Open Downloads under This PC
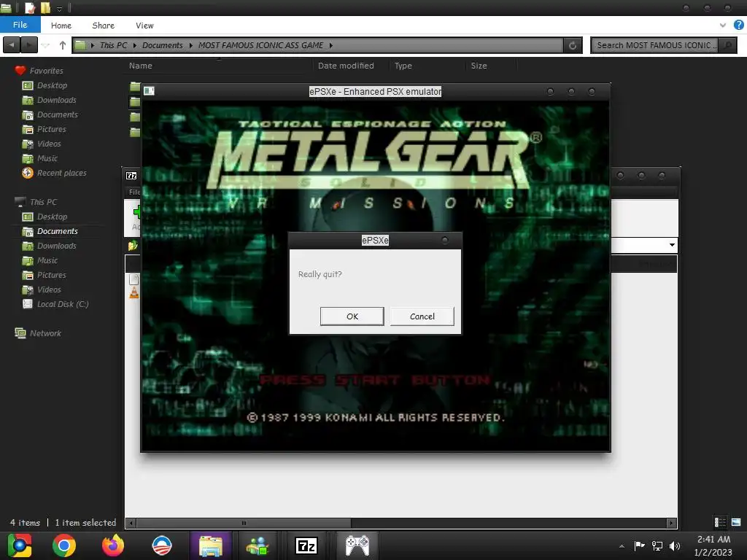Screen dimensions: 747x560 point(56,246)
